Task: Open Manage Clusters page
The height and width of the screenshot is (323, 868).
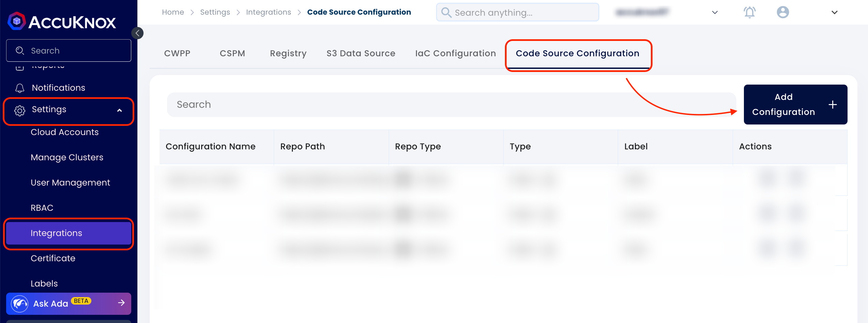Action: [x=67, y=158]
